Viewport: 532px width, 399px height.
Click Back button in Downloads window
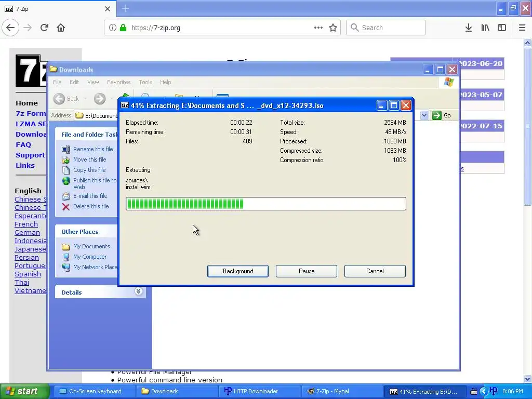(66, 99)
